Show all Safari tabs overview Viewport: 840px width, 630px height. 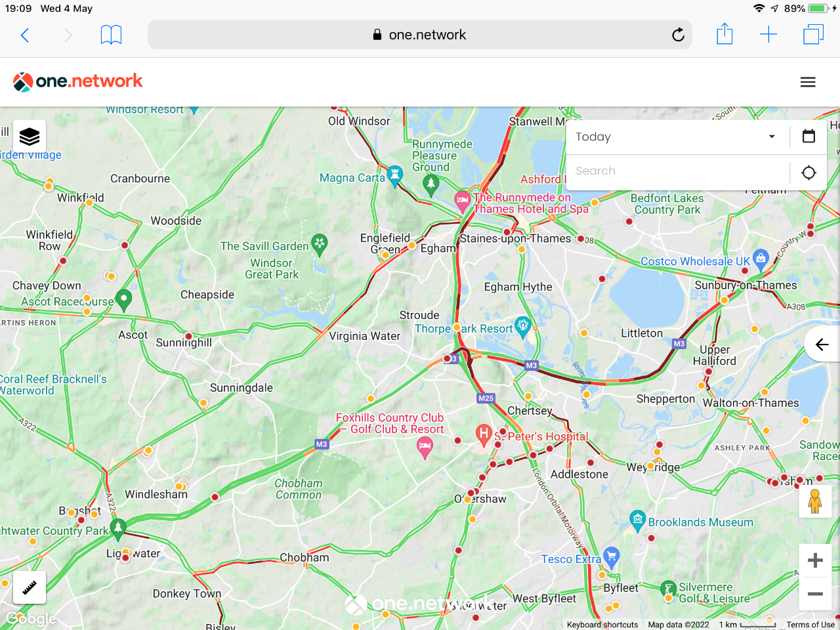coord(813,34)
